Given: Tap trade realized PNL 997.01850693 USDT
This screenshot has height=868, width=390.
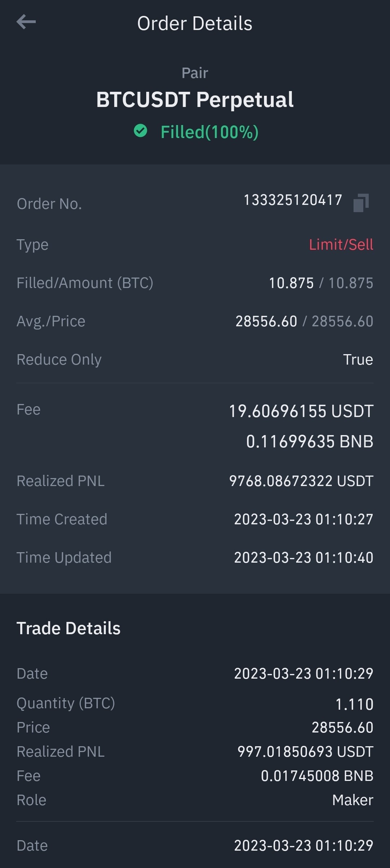Looking at the screenshot, I should tap(305, 752).
